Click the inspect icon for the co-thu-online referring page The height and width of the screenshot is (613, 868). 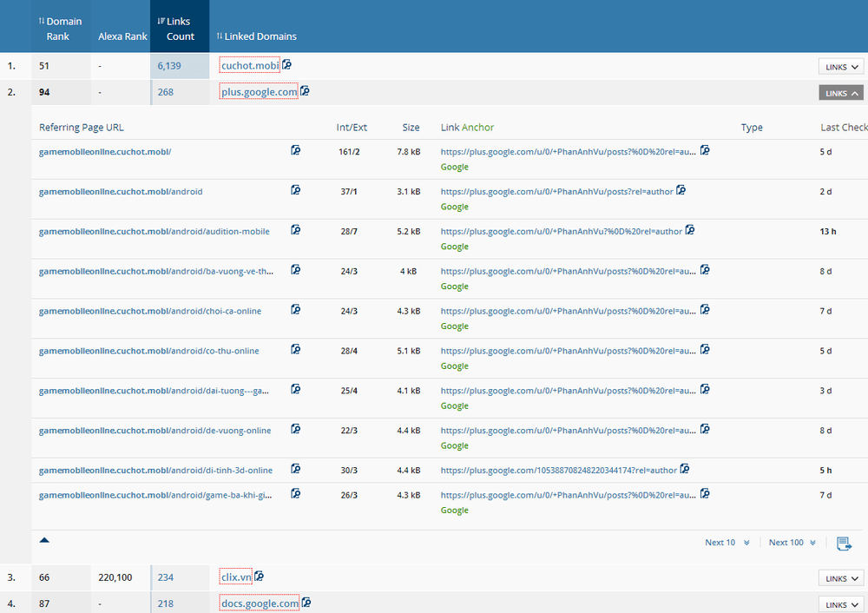296,349
